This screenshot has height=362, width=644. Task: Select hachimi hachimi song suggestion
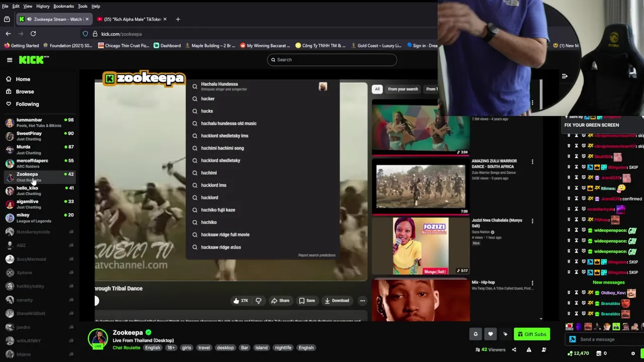coord(262,148)
